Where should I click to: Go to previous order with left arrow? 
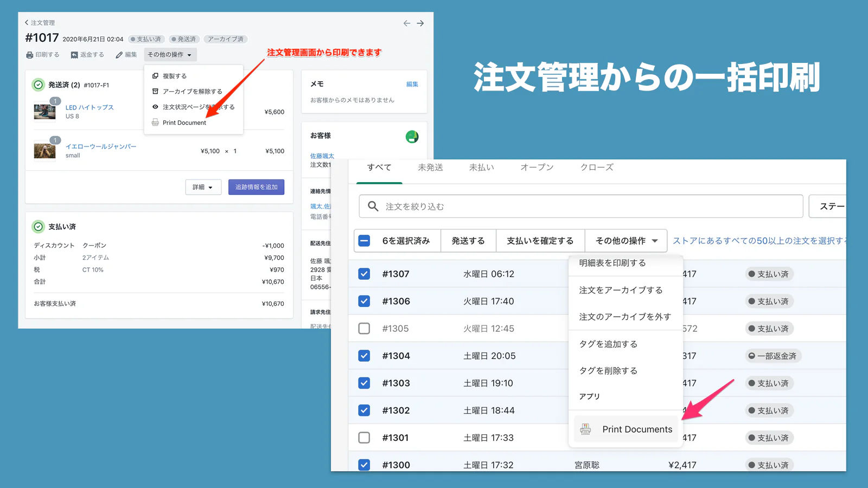[x=407, y=23]
